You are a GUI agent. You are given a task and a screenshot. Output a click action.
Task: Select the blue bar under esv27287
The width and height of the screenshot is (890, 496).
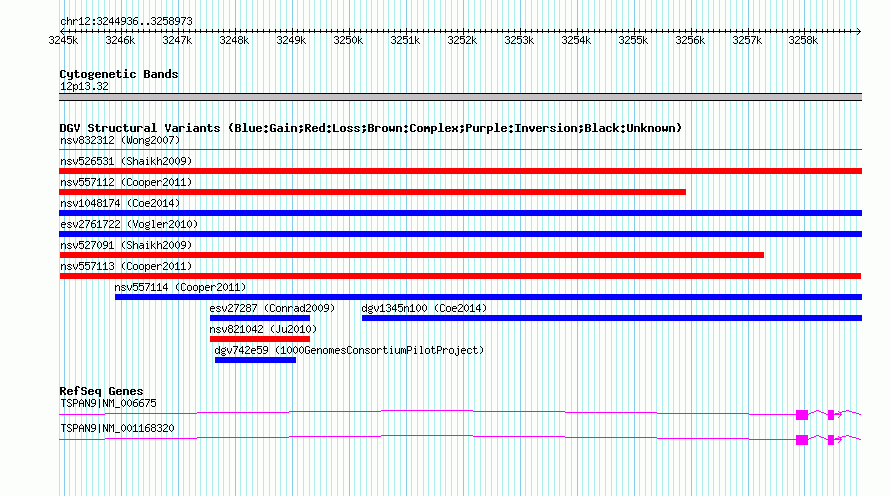click(260, 318)
